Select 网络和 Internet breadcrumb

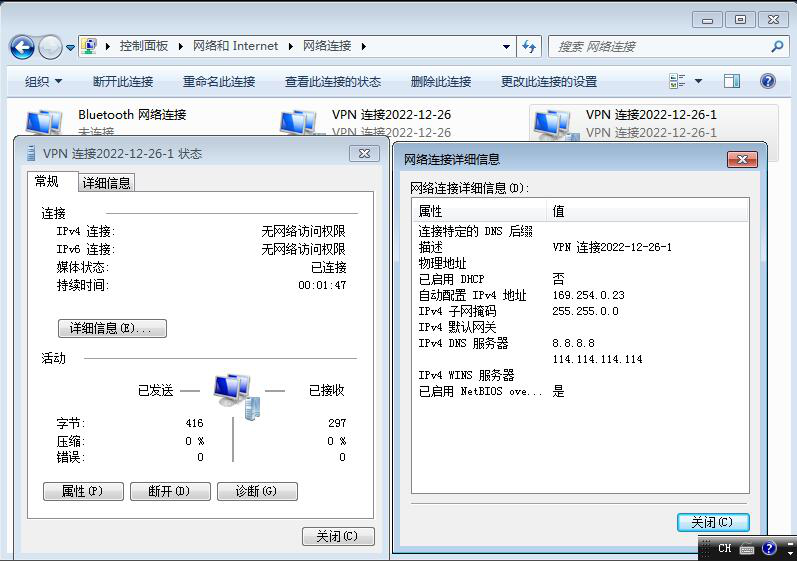[235, 46]
